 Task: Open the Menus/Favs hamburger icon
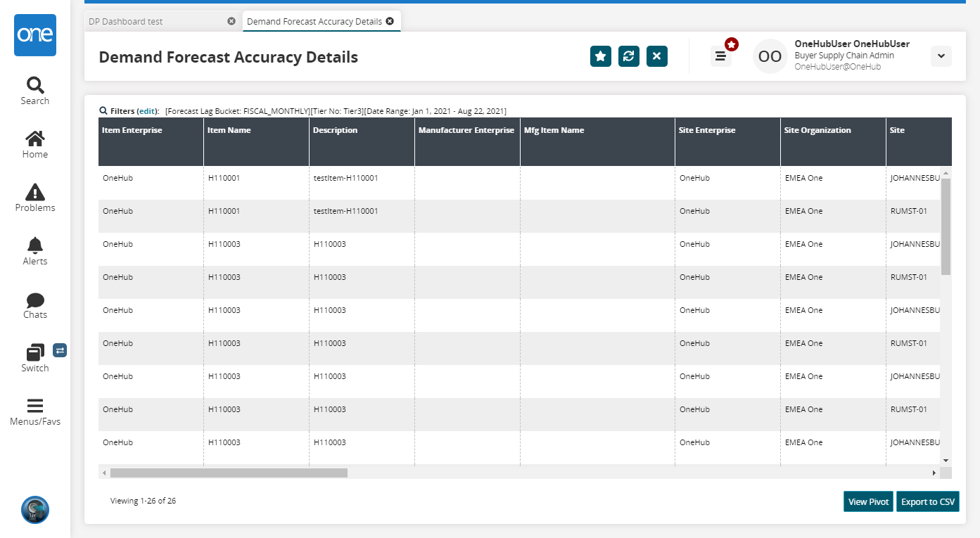[x=35, y=406]
